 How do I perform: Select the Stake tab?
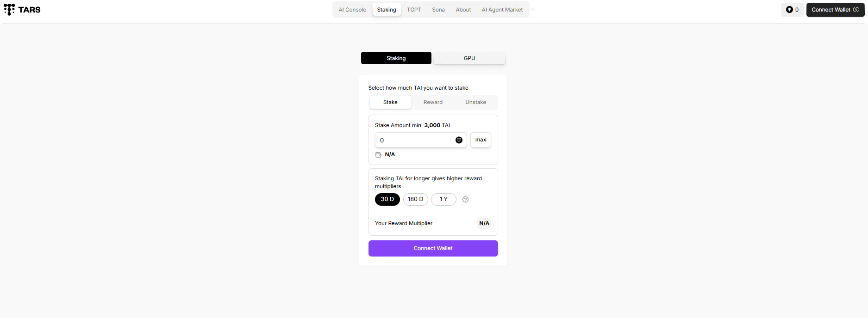click(390, 102)
